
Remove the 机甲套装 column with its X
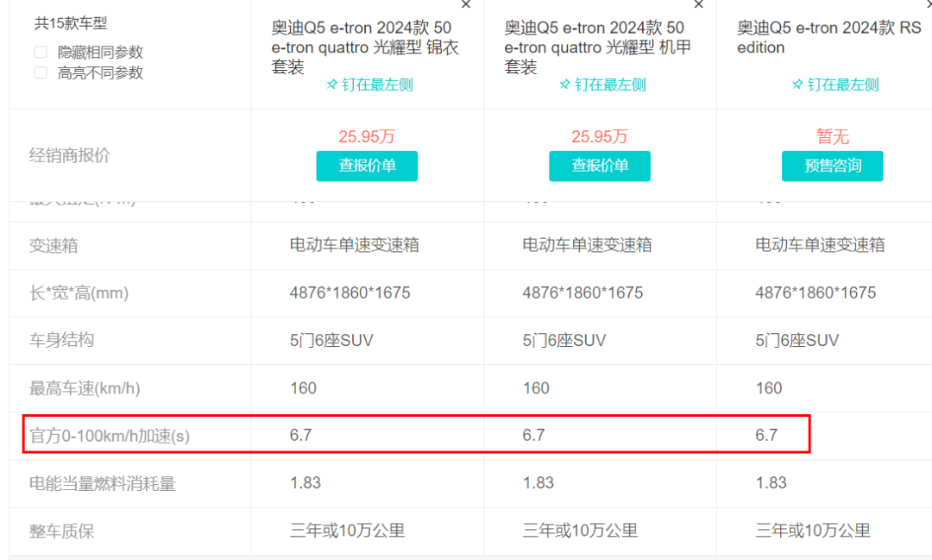[699, 4]
